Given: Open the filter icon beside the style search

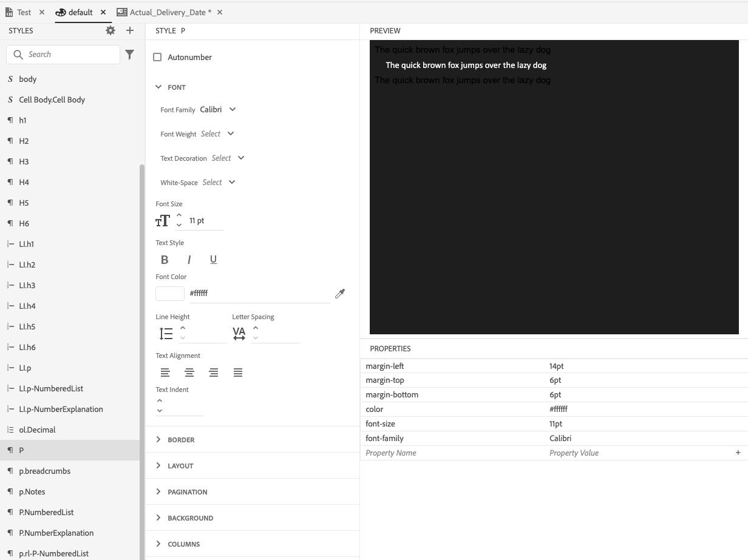Looking at the screenshot, I should pos(131,54).
